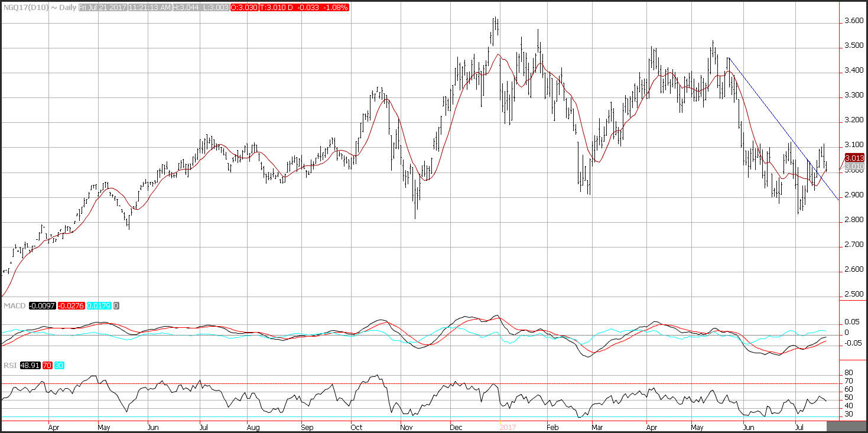
Task: Select the Fri Jul 21 2017 date box
Action: (x=103, y=8)
